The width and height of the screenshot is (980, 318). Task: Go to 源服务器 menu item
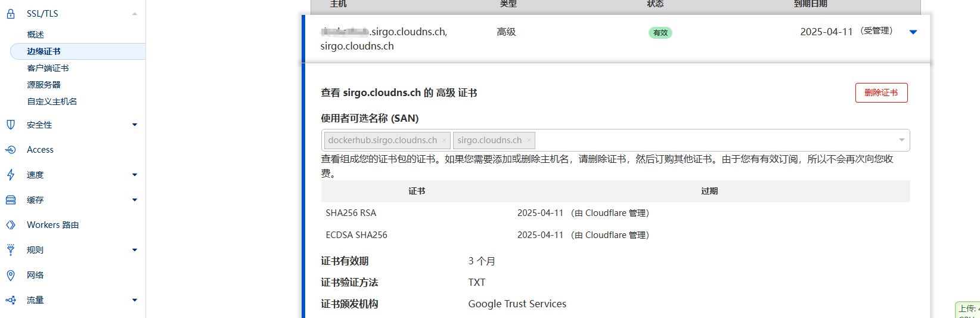[44, 85]
